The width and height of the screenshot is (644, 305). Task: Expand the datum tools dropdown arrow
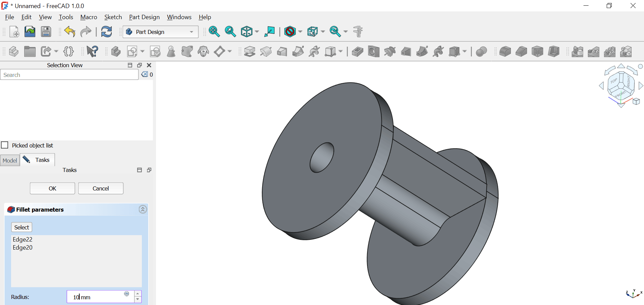pos(230,51)
